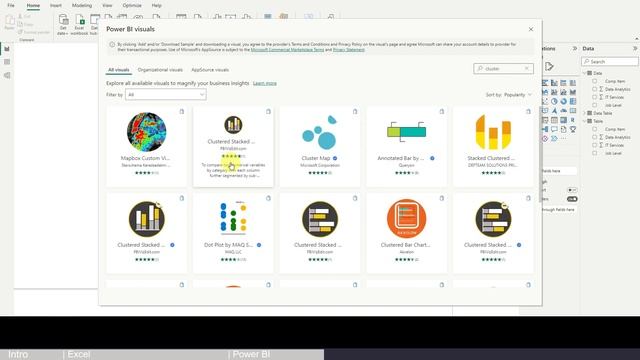The height and width of the screenshot is (360, 640).
Task: Click the clipboard icon on Clustered Bar Chart card
Action: click(x=442, y=198)
